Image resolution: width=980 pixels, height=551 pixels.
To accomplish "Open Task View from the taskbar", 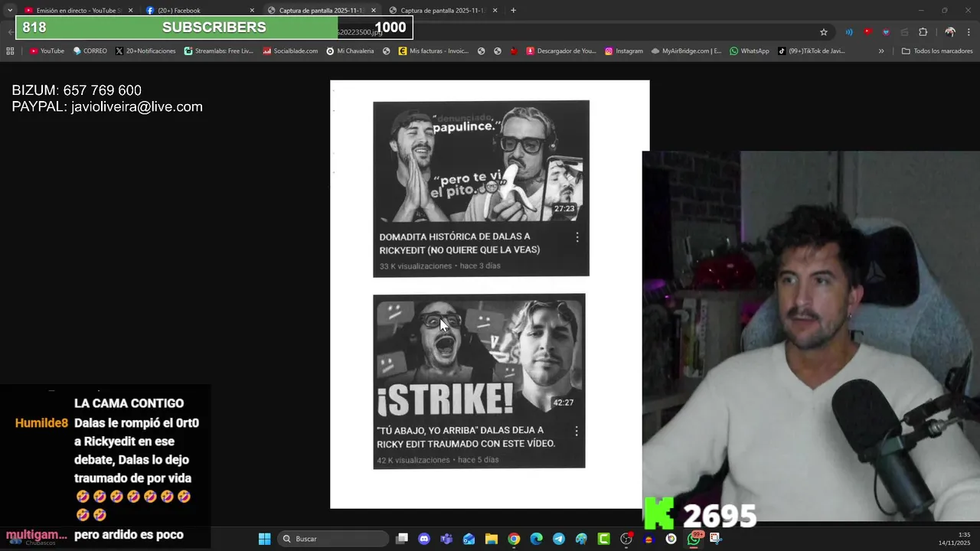I will pyautogui.click(x=402, y=539).
